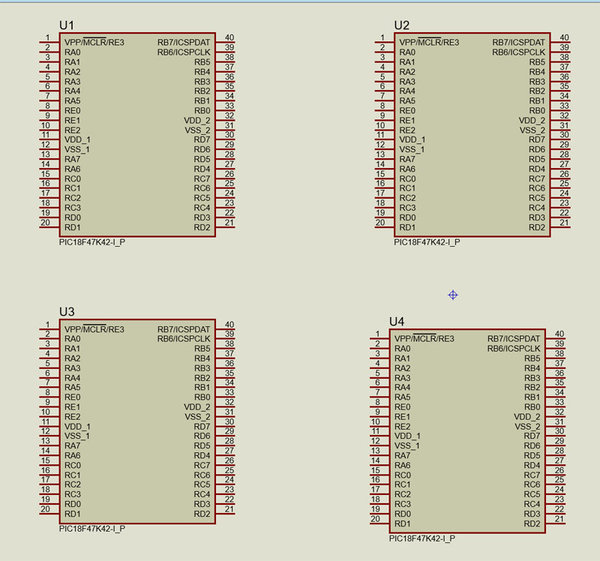Select the U1 reference label
600x561 pixels.
pos(67,25)
